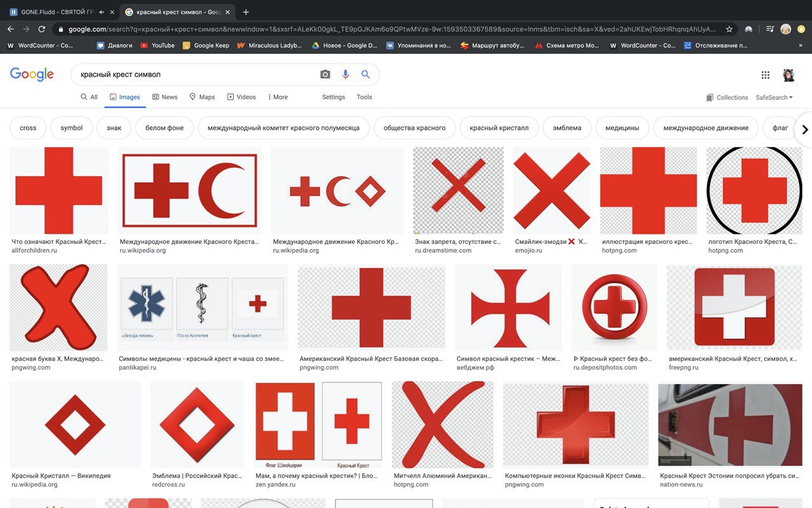This screenshot has height=508, width=812.
Task: Show more bookmarks chevron
Action: tap(801, 46)
